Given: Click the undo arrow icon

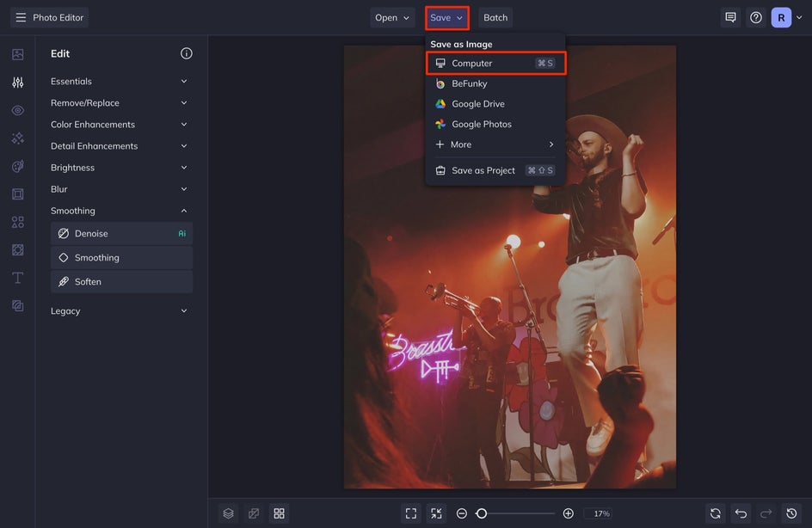Looking at the screenshot, I should 741,513.
